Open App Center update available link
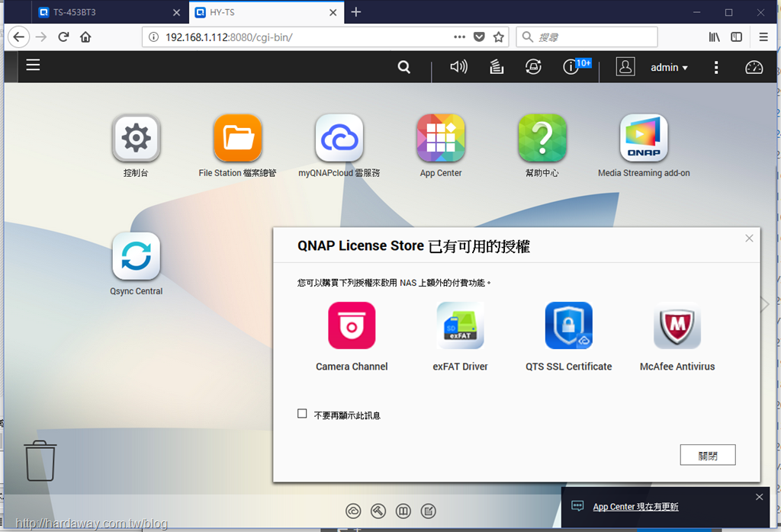The height and width of the screenshot is (532, 781). [635, 507]
